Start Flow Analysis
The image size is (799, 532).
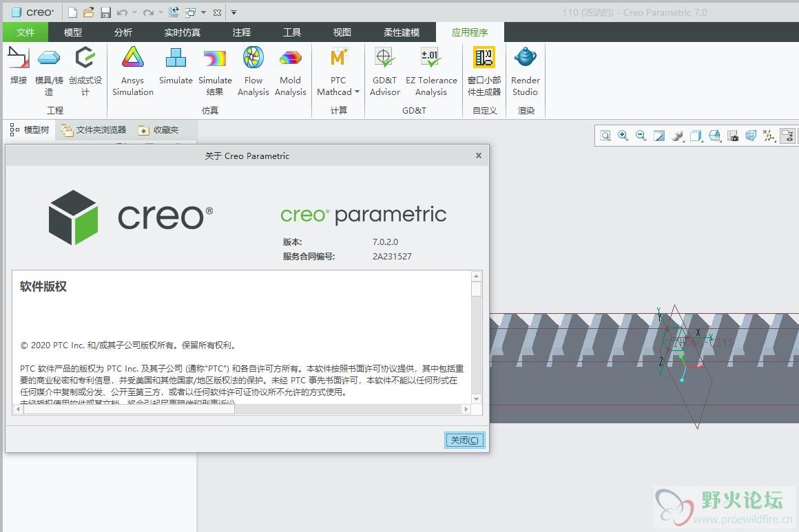click(x=253, y=70)
